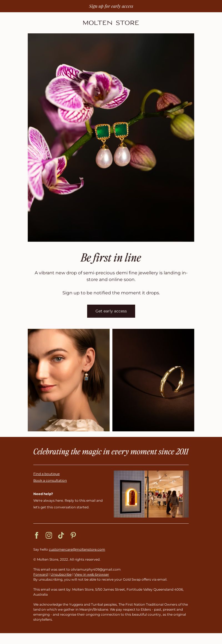The image size is (222, 644).
Task: Open the Pinterest social icon
Action: pyautogui.click(x=73, y=535)
